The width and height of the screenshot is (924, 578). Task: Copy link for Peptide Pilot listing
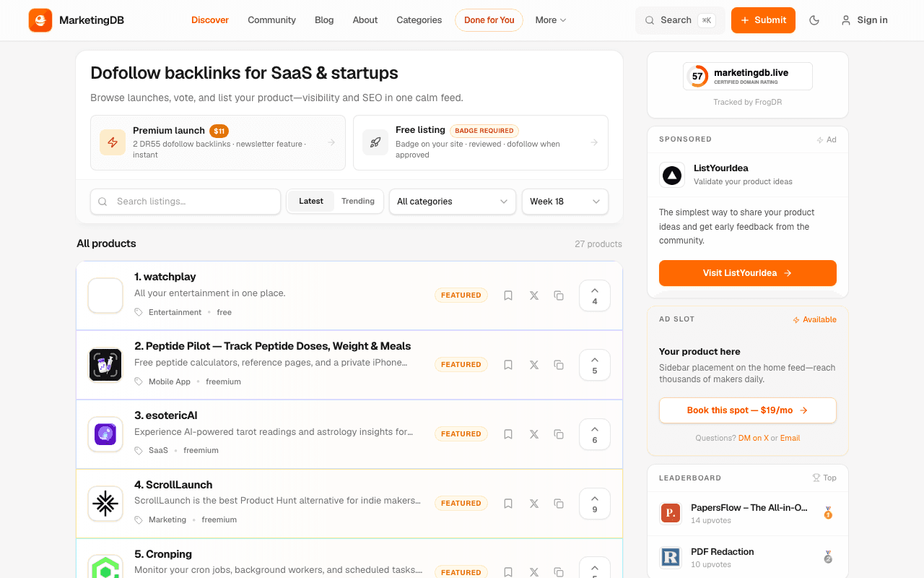click(559, 365)
